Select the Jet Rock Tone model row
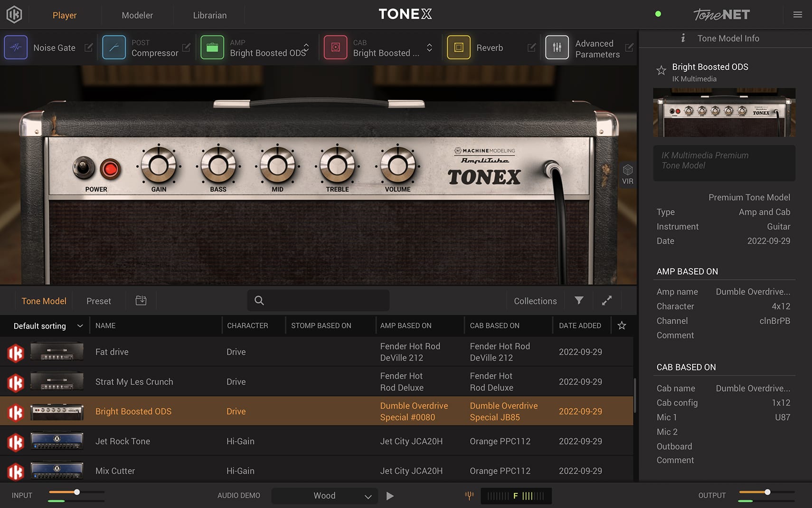 (x=123, y=441)
